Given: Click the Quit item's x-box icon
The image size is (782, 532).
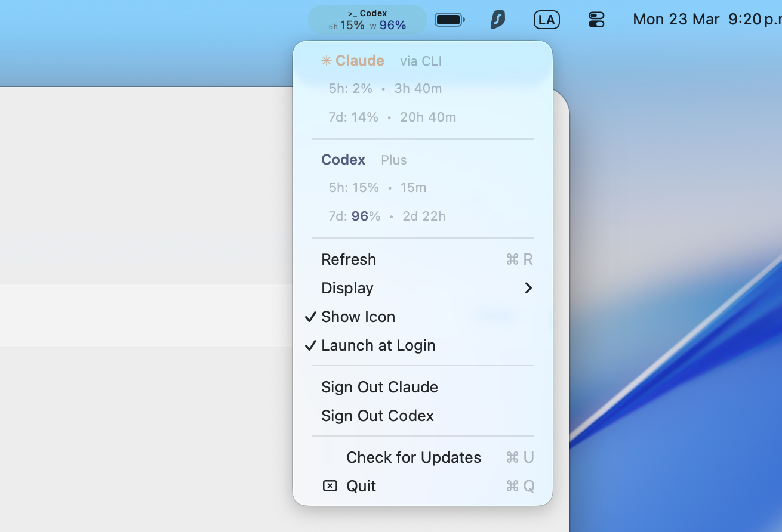Looking at the screenshot, I should (330, 486).
